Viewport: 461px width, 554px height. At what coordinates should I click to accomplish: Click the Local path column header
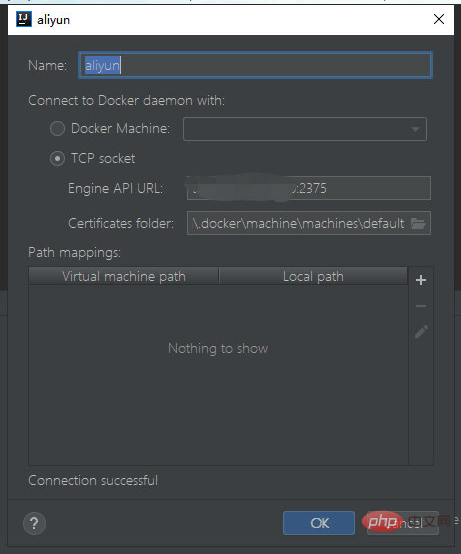(313, 276)
